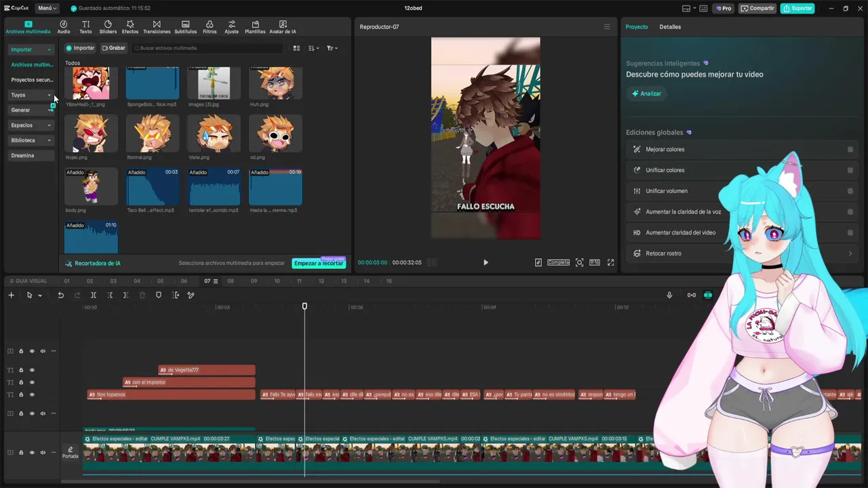Collapse the Importar section
Viewport: 868px width, 488px height.
[31, 49]
